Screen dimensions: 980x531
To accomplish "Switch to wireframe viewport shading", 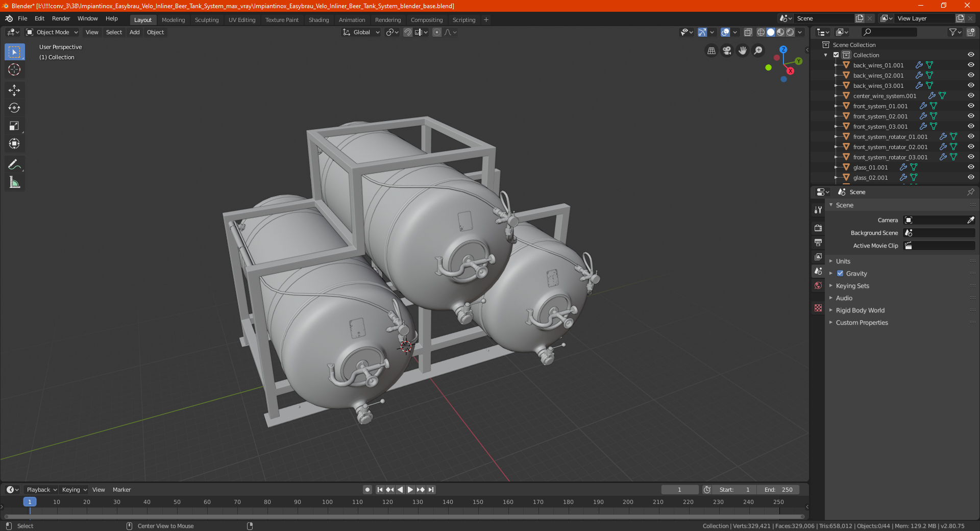I will coord(761,32).
